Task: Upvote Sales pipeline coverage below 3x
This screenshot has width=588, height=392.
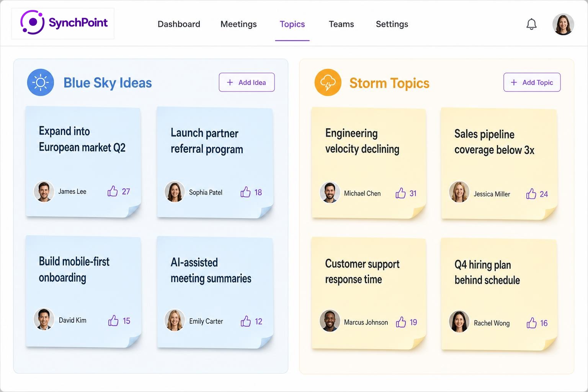Action: point(531,194)
